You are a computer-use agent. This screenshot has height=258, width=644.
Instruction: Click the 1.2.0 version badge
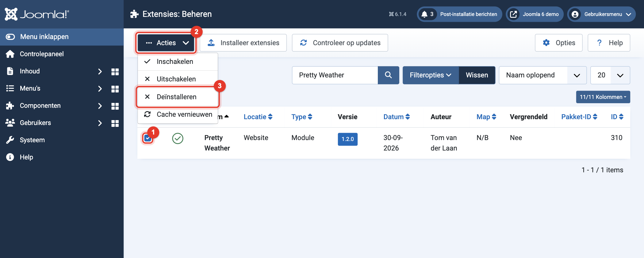[x=348, y=139]
